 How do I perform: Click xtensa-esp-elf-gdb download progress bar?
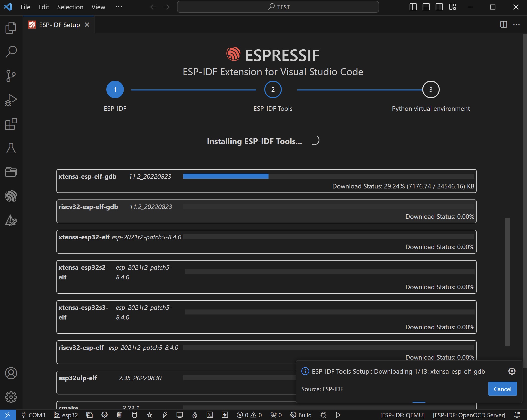[x=329, y=176]
